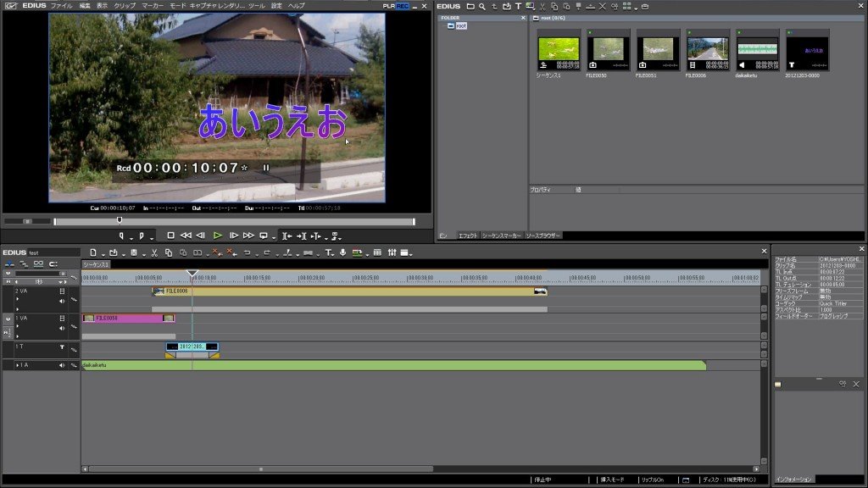Open folder icon in bin toolbar

470,7
